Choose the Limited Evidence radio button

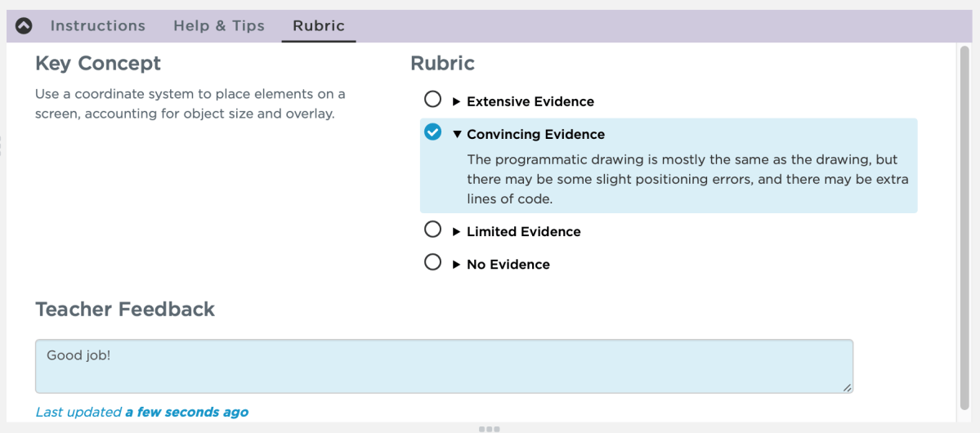pos(432,230)
